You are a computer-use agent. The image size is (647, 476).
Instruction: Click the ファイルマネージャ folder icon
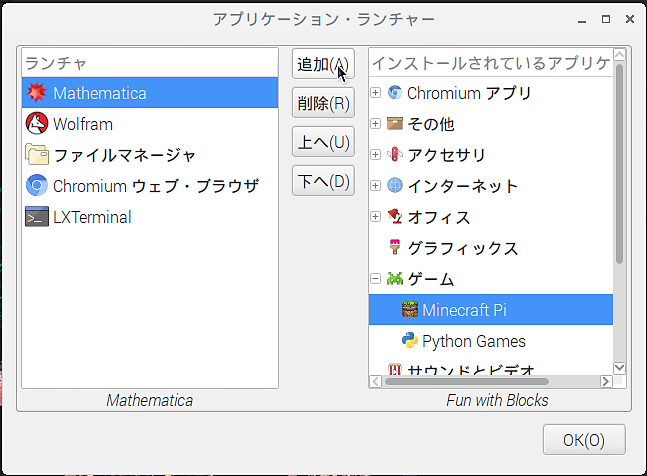(37, 155)
